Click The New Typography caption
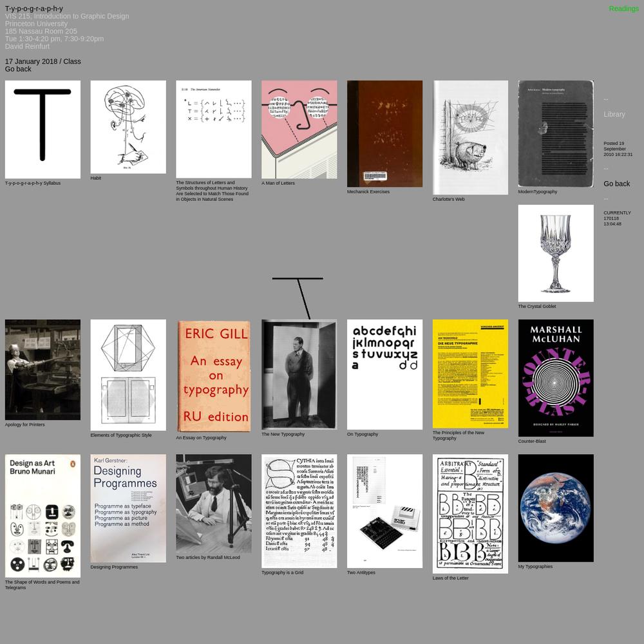This screenshot has height=644, width=644. point(283,434)
